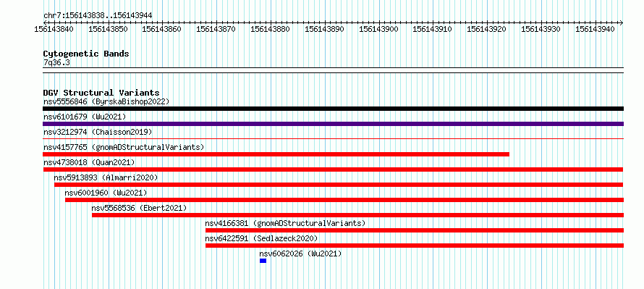Click the Cytogenetic Bands track title
The width and height of the screenshot is (644, 289).
(86, 54)
